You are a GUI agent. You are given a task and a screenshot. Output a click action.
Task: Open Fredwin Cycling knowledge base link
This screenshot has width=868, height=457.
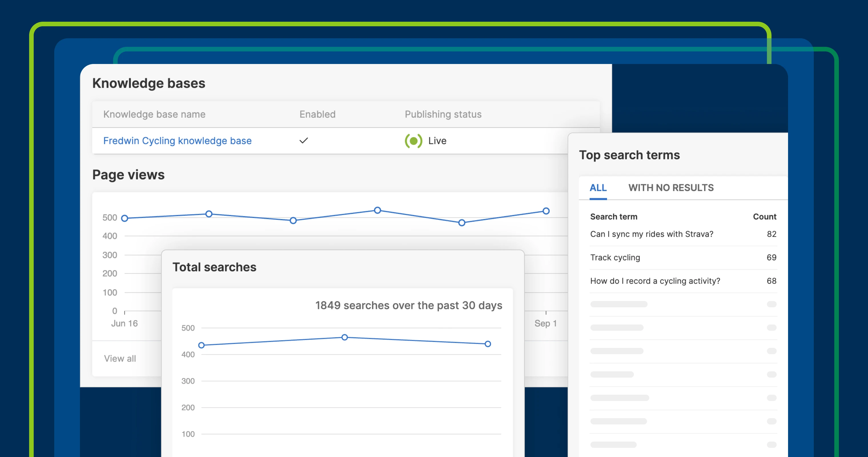point(177,141)
